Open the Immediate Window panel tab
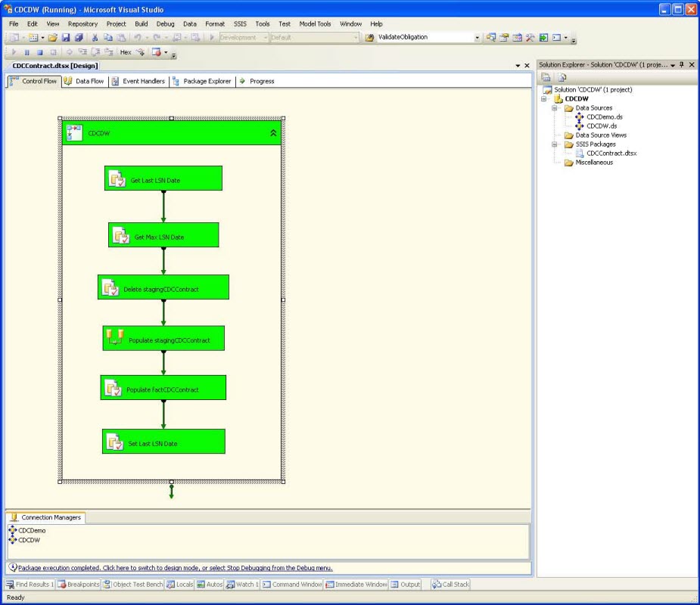 click(356, 585)
